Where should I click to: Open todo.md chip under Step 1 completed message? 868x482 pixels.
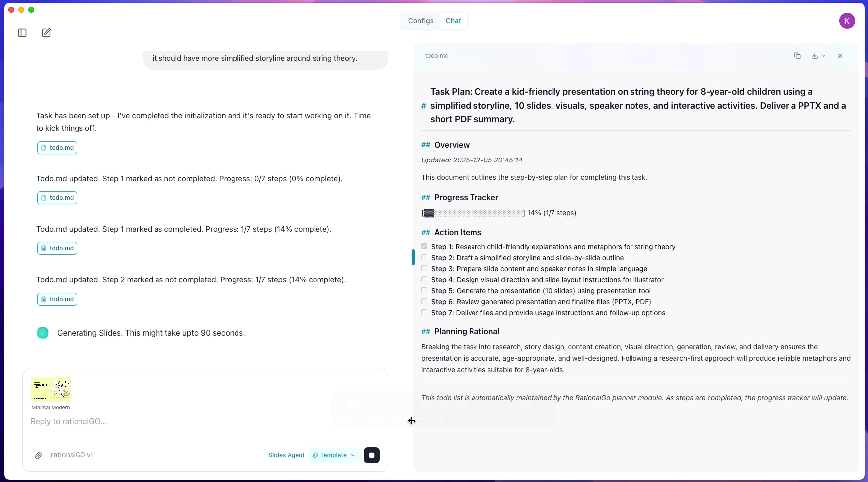coord(57,248)
